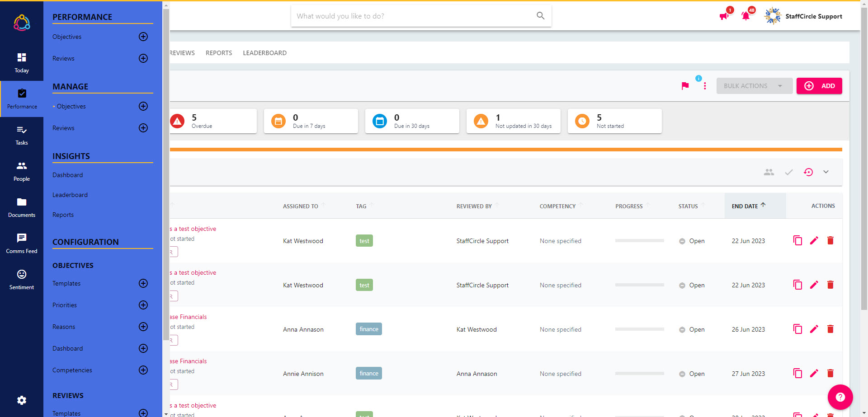Edit the first Kat Westwood objective
Viewport: 868px width, 417px height.
814,240
